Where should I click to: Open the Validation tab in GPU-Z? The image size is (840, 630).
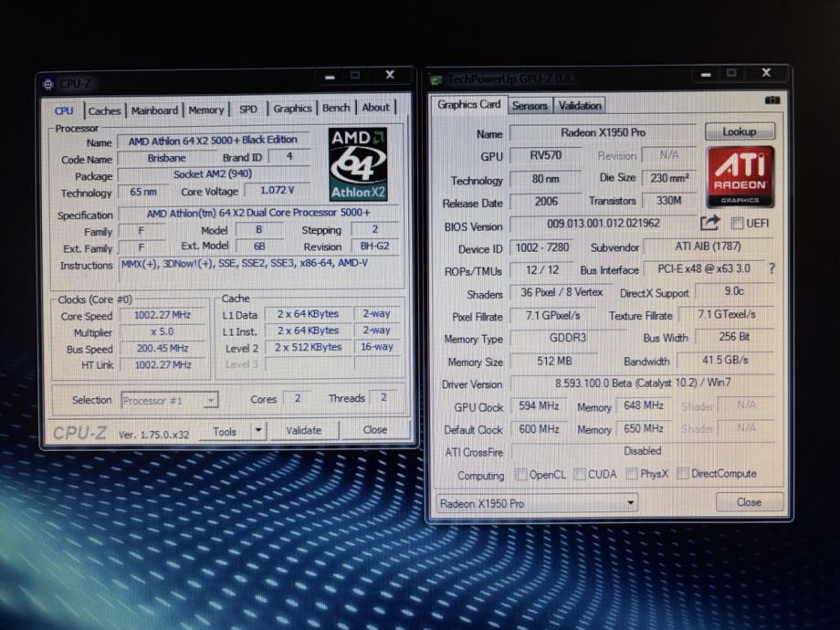click(580, 106)
